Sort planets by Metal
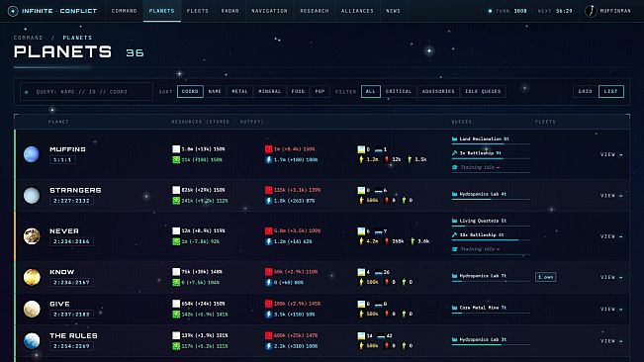 [239, 92]
